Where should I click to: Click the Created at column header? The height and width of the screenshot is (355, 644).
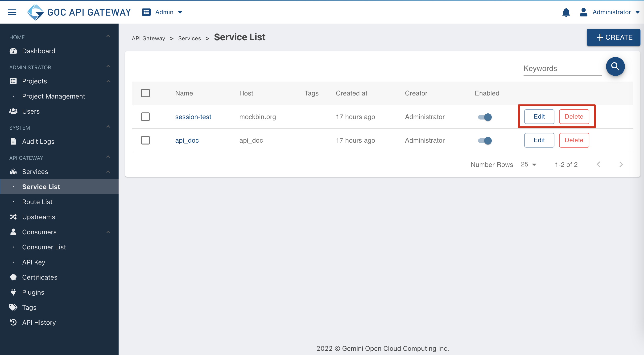click(351, 93)
